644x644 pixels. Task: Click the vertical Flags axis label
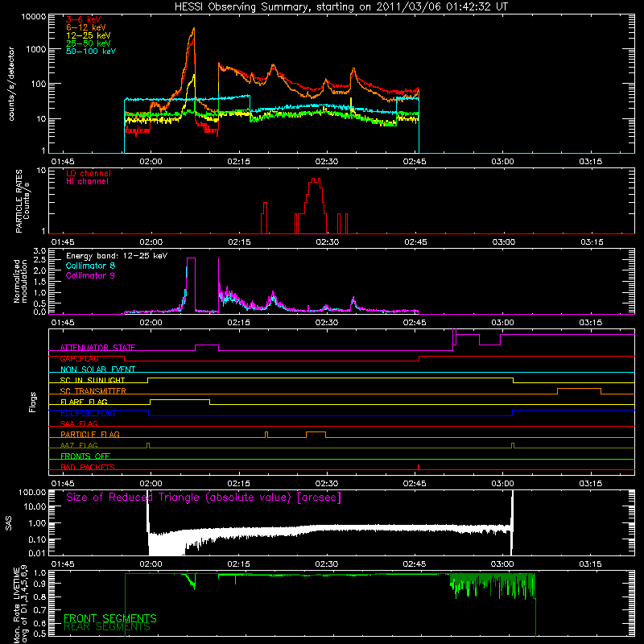[33, 402]
